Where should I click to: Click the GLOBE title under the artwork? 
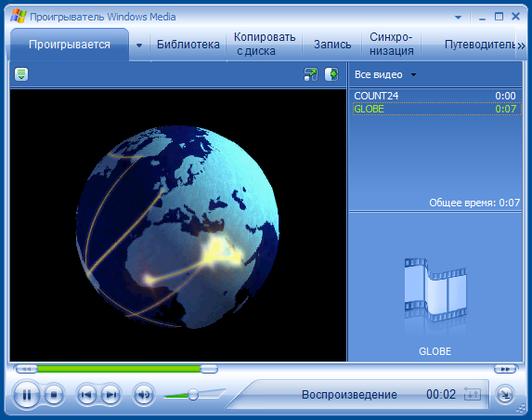435,351
